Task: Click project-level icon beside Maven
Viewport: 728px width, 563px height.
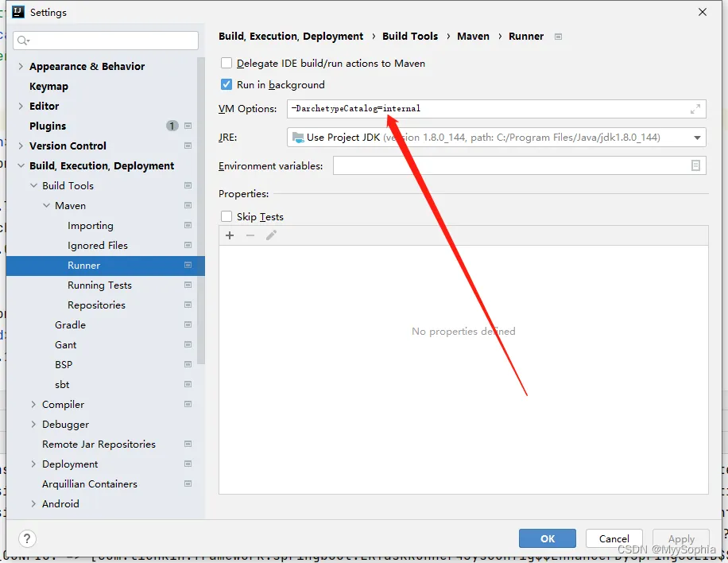Action: click(x=188, y=205)
